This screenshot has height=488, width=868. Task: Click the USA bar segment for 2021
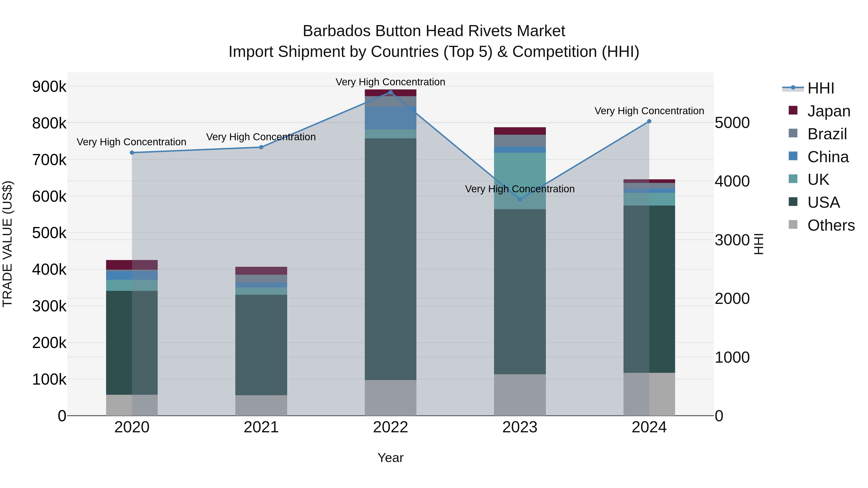pos(261,345)
